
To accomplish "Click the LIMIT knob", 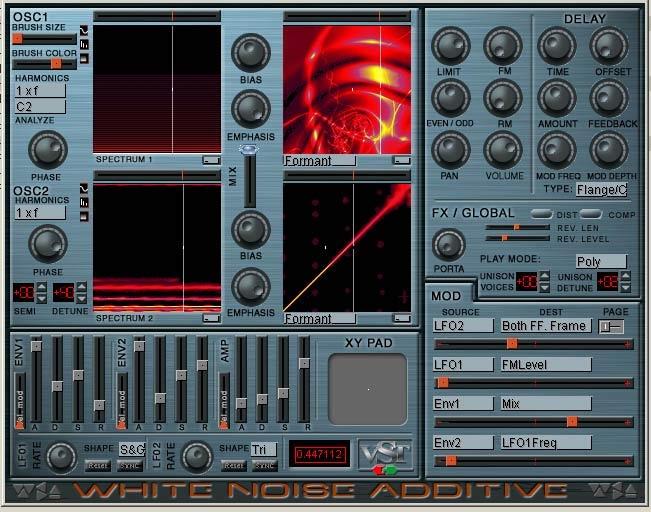I will point(450,46).
